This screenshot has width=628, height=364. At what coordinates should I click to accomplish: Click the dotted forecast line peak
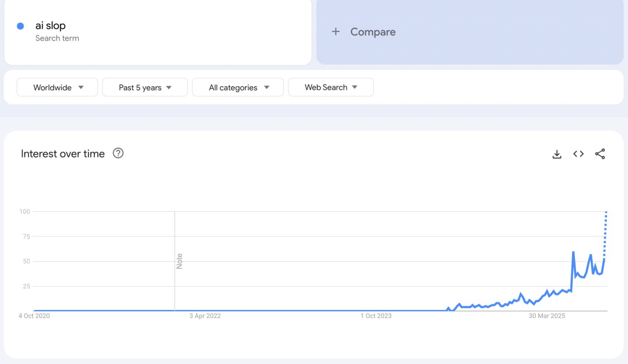606,212
